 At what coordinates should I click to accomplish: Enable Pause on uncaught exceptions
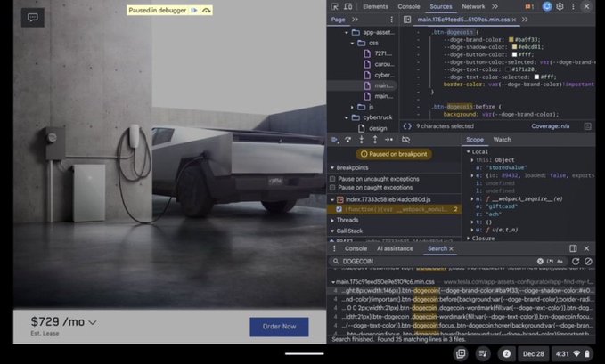click(x=332, y=179)
